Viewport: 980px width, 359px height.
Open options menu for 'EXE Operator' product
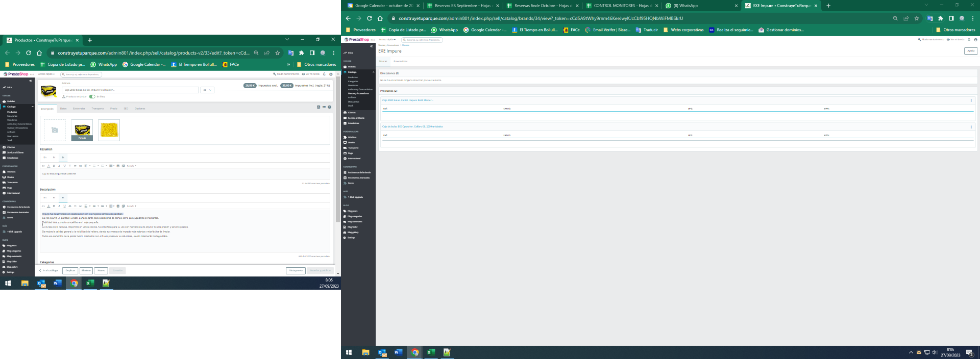(971, 126)
